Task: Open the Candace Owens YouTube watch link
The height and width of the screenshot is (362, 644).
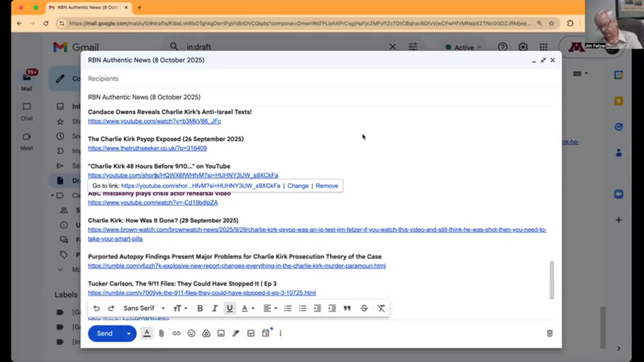Action: click(154, 121)
